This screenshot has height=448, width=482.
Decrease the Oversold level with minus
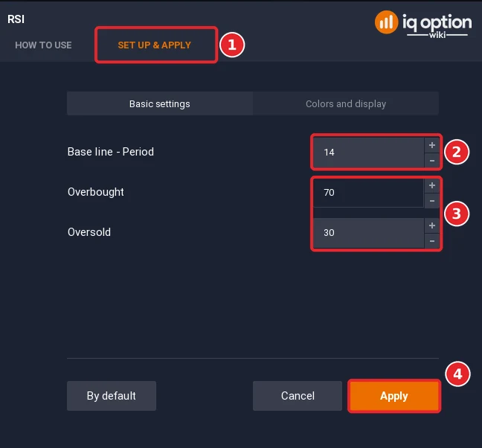[432, 241]
